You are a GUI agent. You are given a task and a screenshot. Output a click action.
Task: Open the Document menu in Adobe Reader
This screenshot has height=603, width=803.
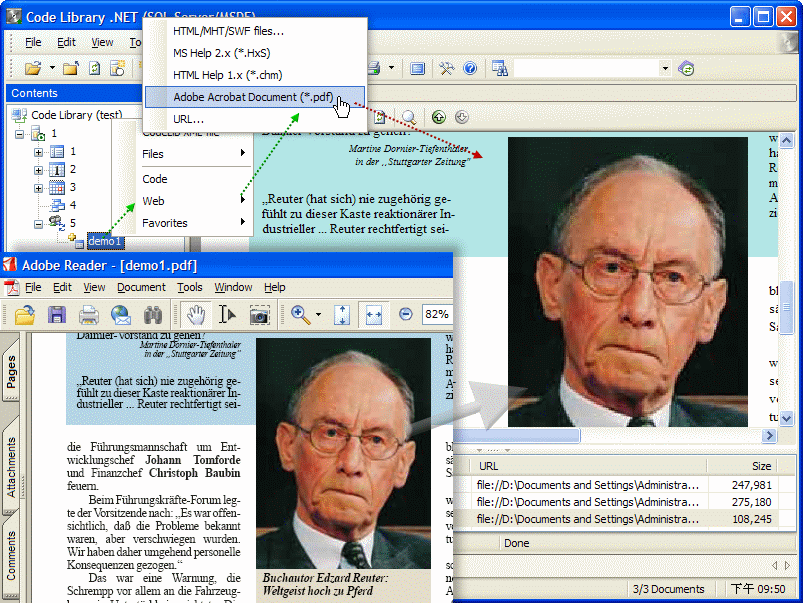(141, 287)
